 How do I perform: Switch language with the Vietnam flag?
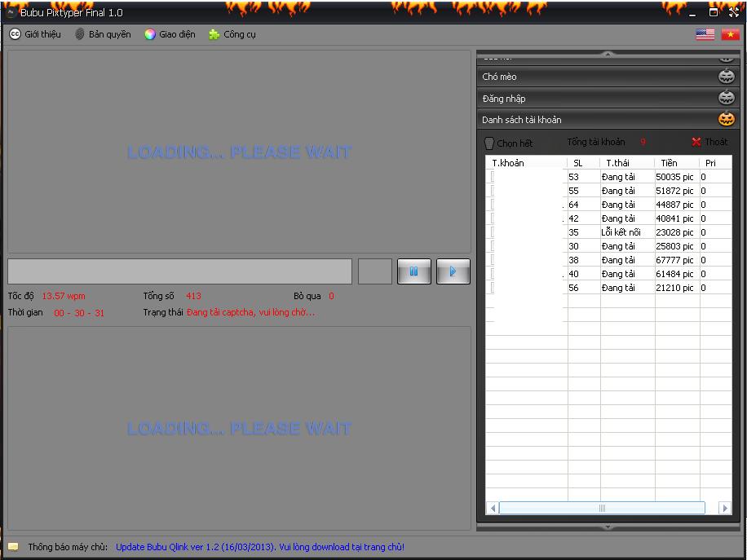731,34
